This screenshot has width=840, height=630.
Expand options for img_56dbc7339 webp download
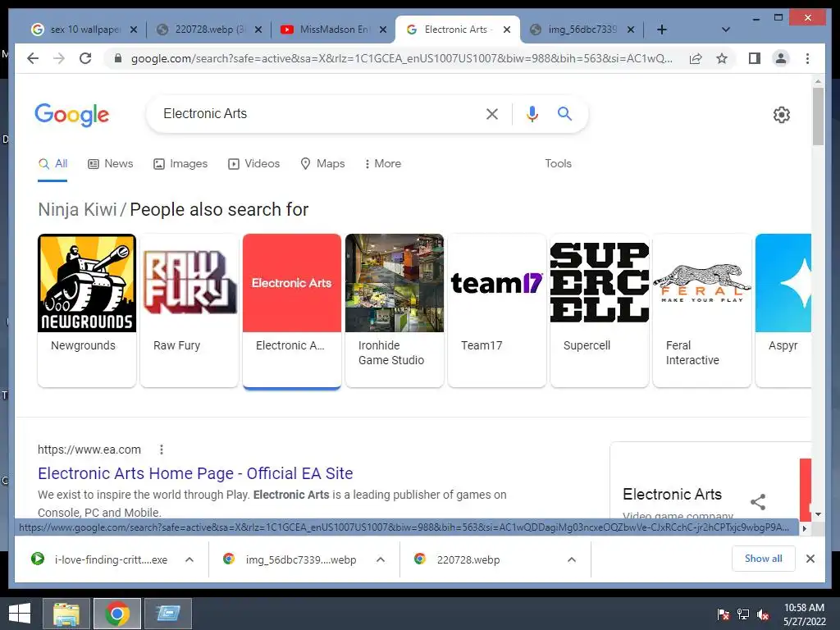click(x=381, y=559)
